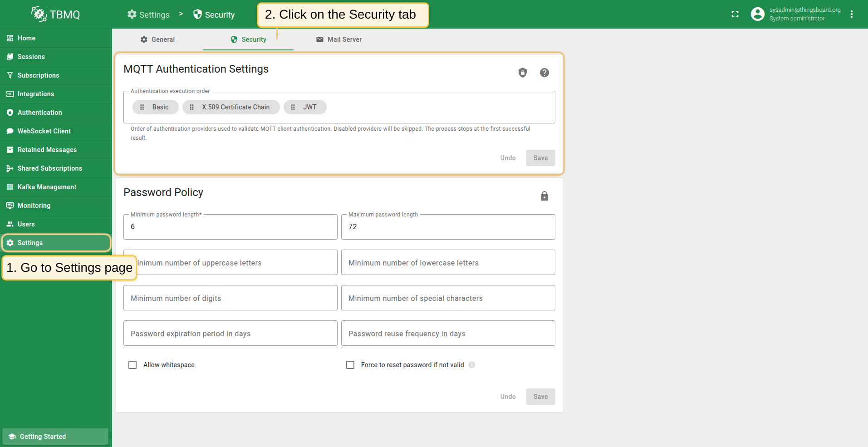Click the info icon beside Force reset
The image size is (868, 447).
click(x=472, y=365)
